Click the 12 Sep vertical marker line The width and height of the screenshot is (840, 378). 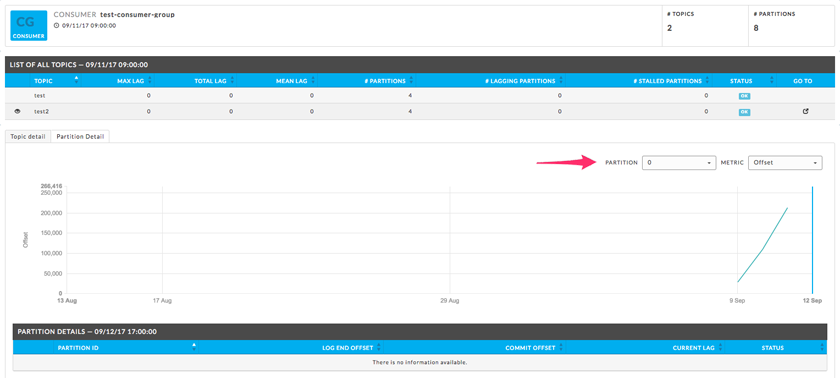coord(813,240)
